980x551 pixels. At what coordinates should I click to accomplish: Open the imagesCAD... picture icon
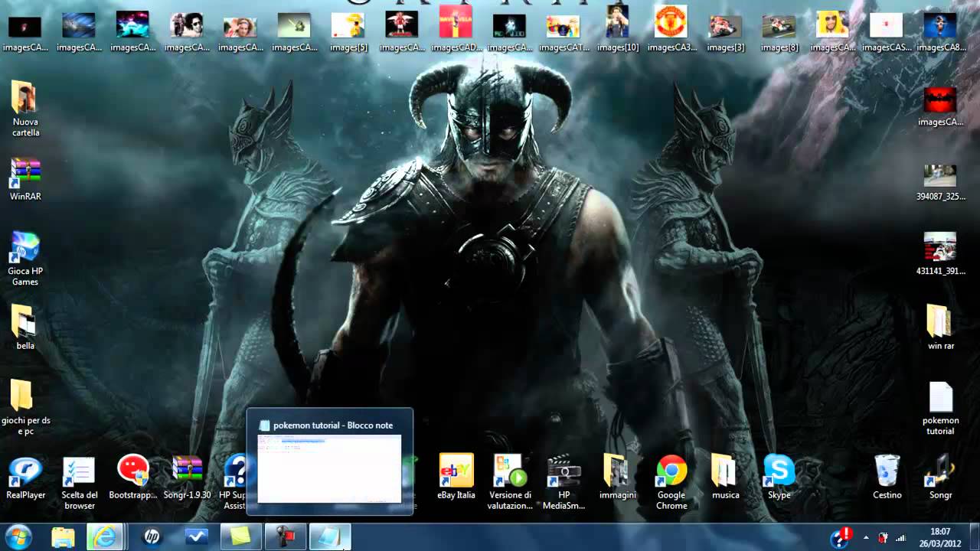[456, 31]
